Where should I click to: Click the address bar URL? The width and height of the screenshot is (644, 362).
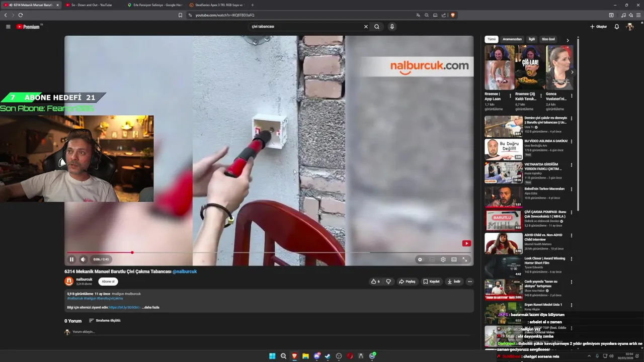point(225,15)
